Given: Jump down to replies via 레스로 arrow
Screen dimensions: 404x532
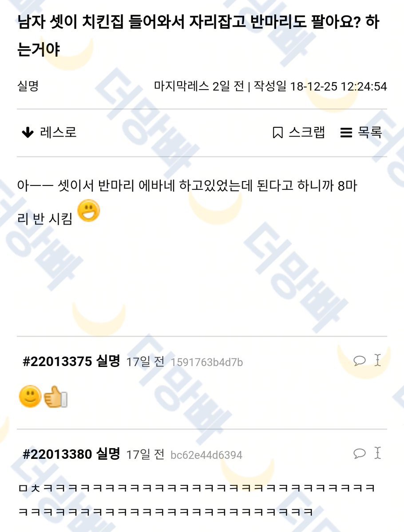Looking at the screenshot, I should pos(28,132).
